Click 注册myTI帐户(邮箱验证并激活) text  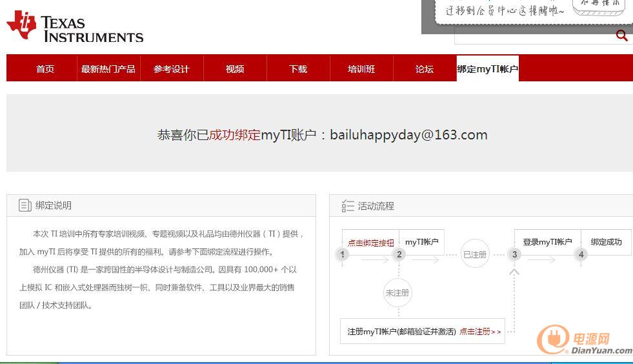click(x=402, y=332)
